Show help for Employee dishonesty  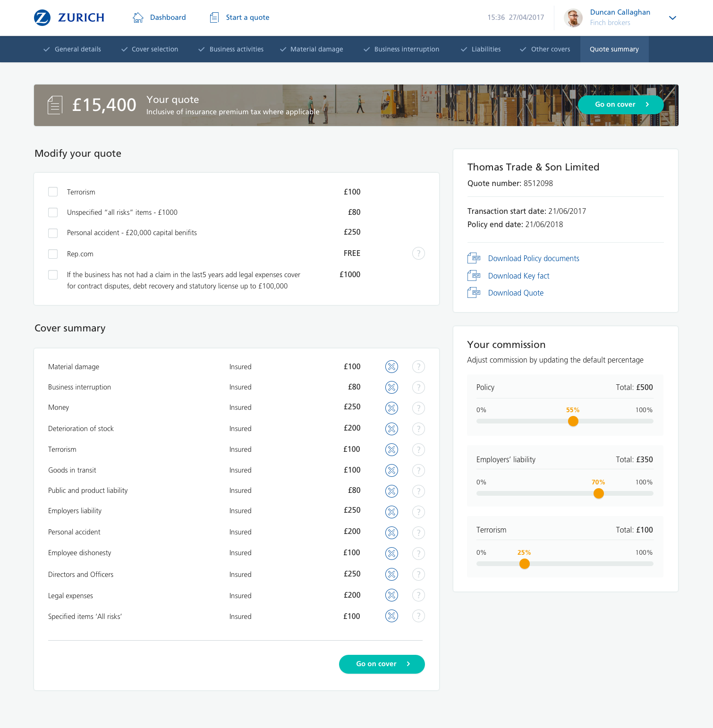(x=418, y=553)
